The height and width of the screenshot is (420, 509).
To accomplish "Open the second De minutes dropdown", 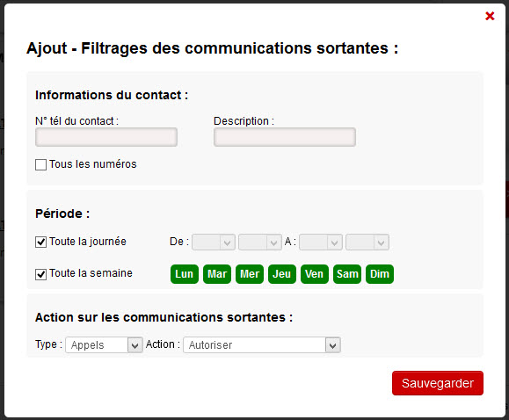I will tap(260, 243).
